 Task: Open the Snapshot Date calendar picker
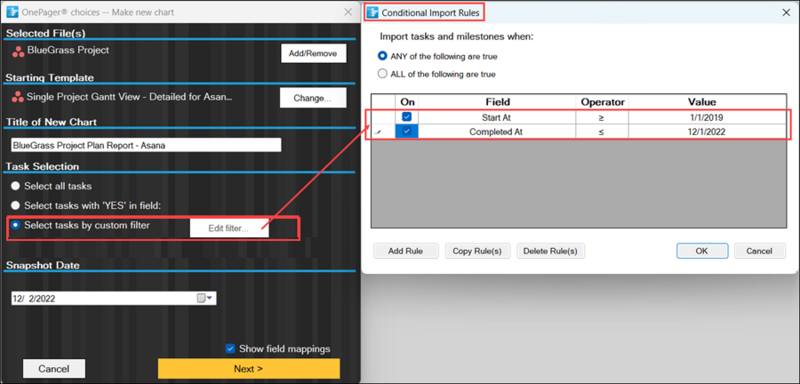click(x=204, y=298)
